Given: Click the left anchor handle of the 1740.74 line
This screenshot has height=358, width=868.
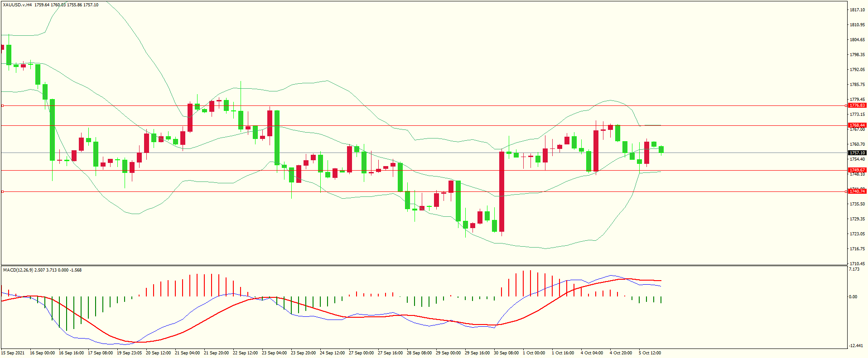Looking at the screenshot, I should coord(2,191).
